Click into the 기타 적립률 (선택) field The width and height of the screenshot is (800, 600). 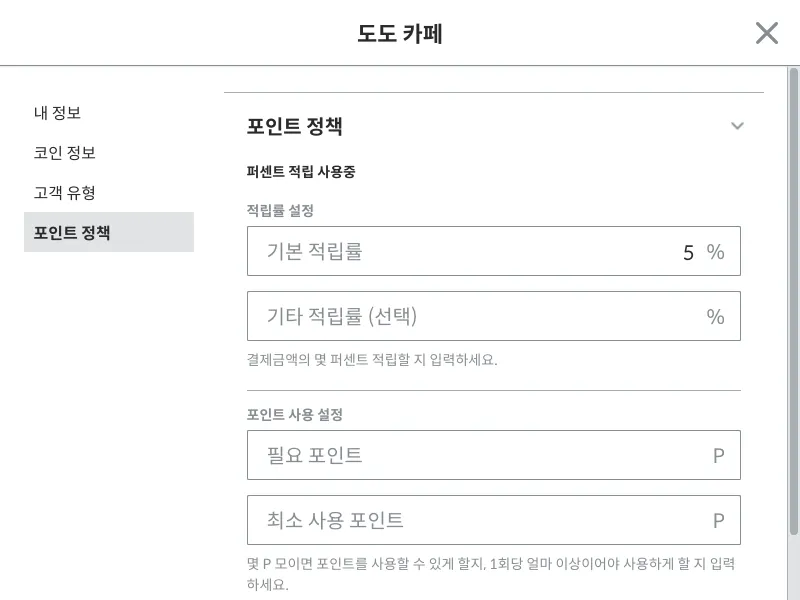pyautogui.click(x=493, y=316)
